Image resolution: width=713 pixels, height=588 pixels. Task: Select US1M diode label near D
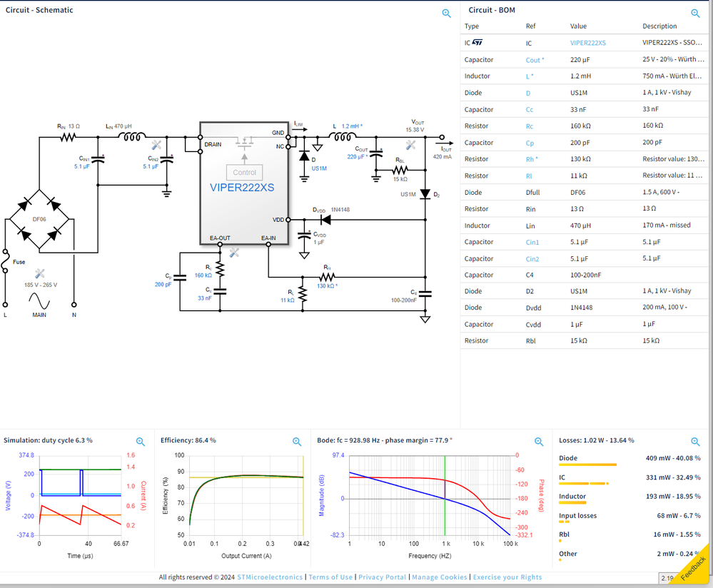pos(319,168)
